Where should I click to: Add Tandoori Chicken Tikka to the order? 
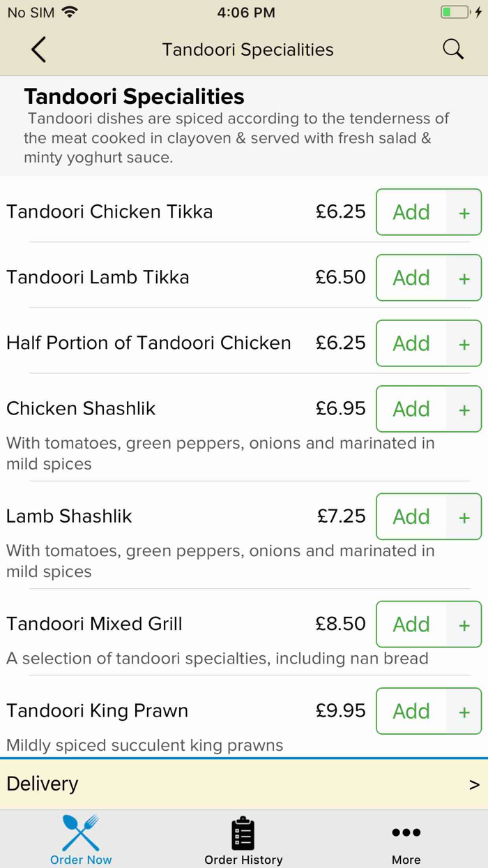click(411, 212)
